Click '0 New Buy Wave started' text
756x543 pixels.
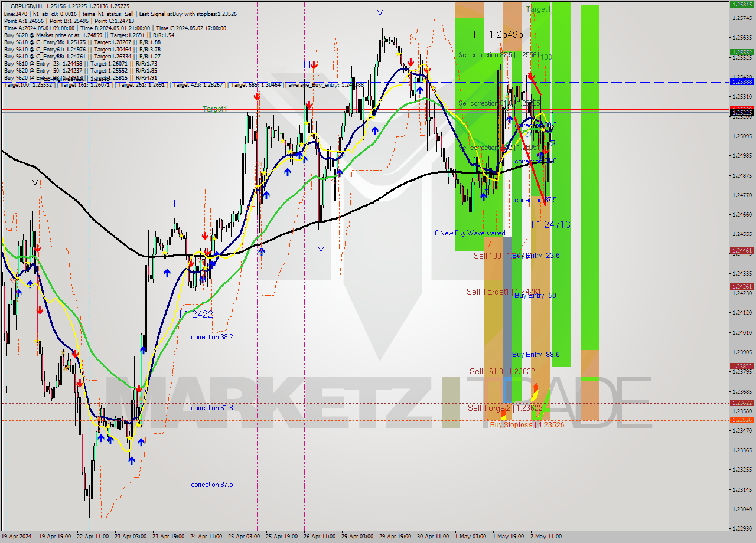[470, 233]
